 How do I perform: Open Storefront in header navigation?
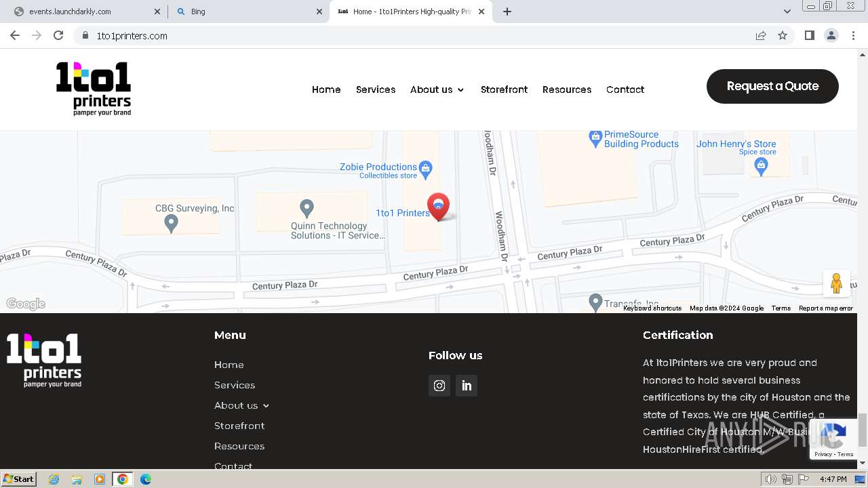coord(504,89)
